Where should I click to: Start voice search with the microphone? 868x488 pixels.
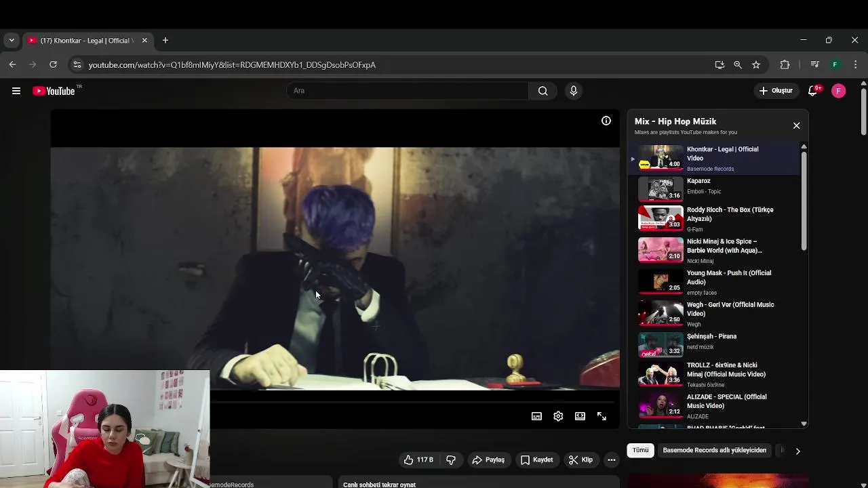(574, 91)
